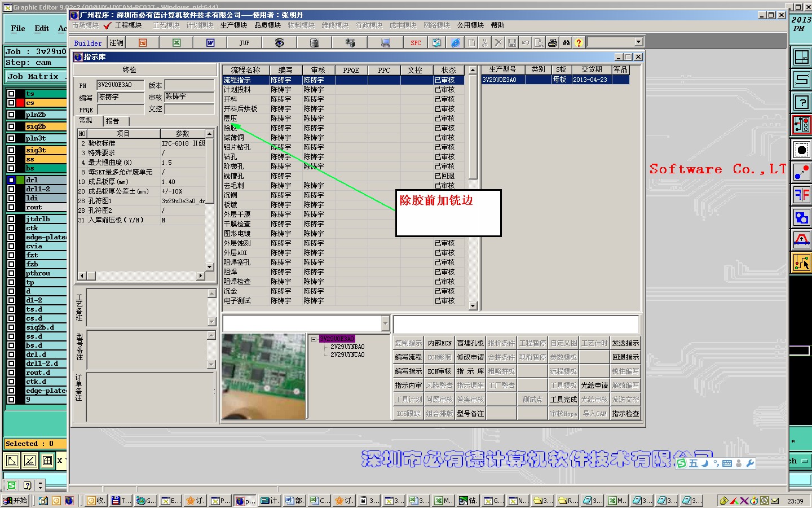812x508 pixels.
Task: Select tree item 2V29UYNBA0
Action: coord(347,347)
